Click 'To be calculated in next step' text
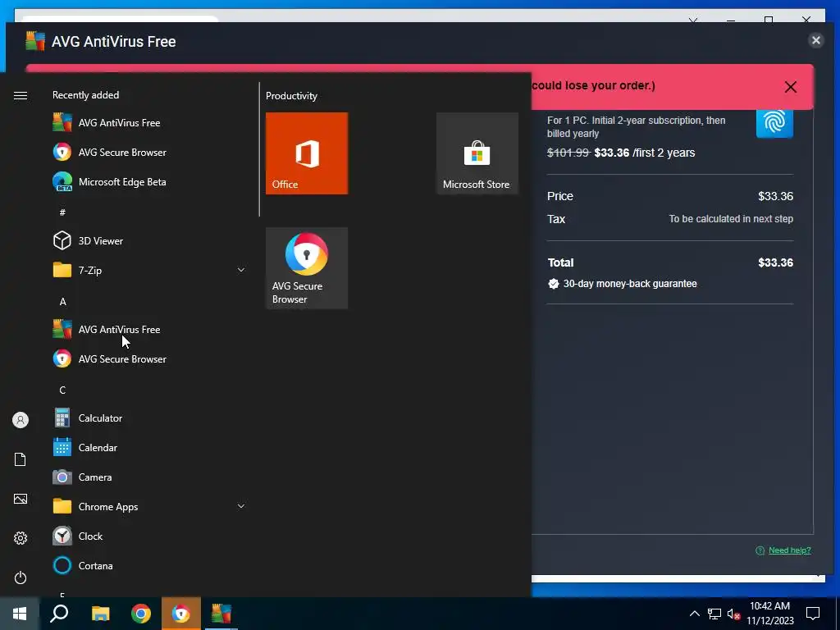Viewport: 840px width, 630px height. [x=731, y=218]
